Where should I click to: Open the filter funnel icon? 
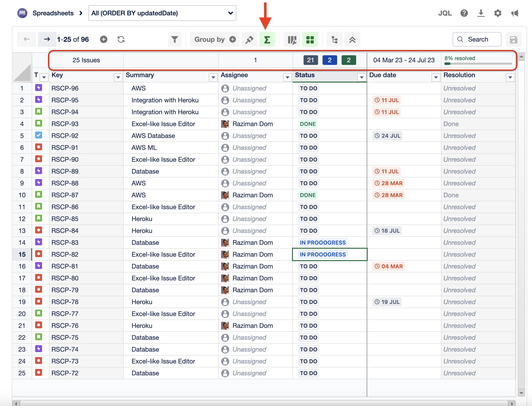pos(174,40)
